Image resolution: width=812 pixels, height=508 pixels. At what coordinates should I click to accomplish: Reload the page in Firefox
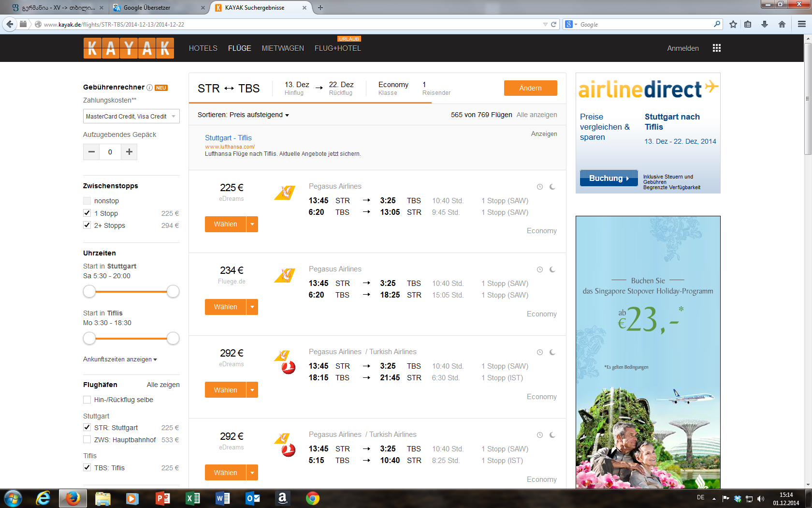[x=554, y=24]
